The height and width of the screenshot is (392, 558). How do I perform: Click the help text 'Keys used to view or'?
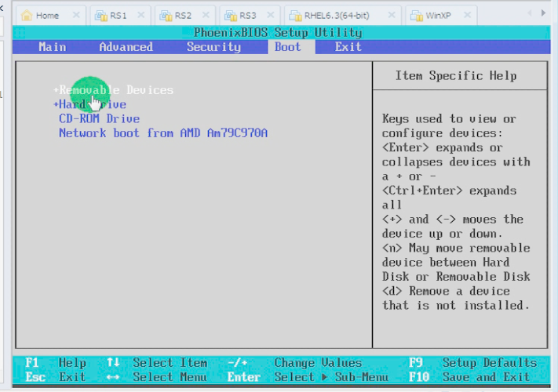449,119
